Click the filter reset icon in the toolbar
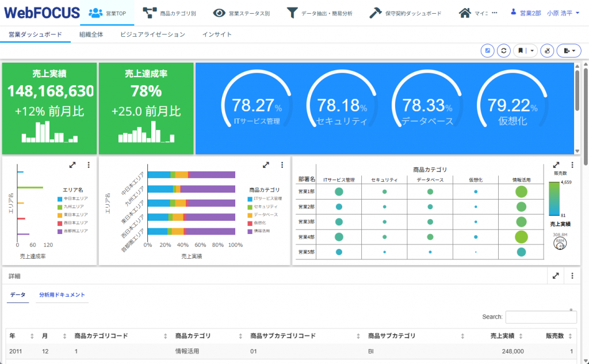 [548, 51]
